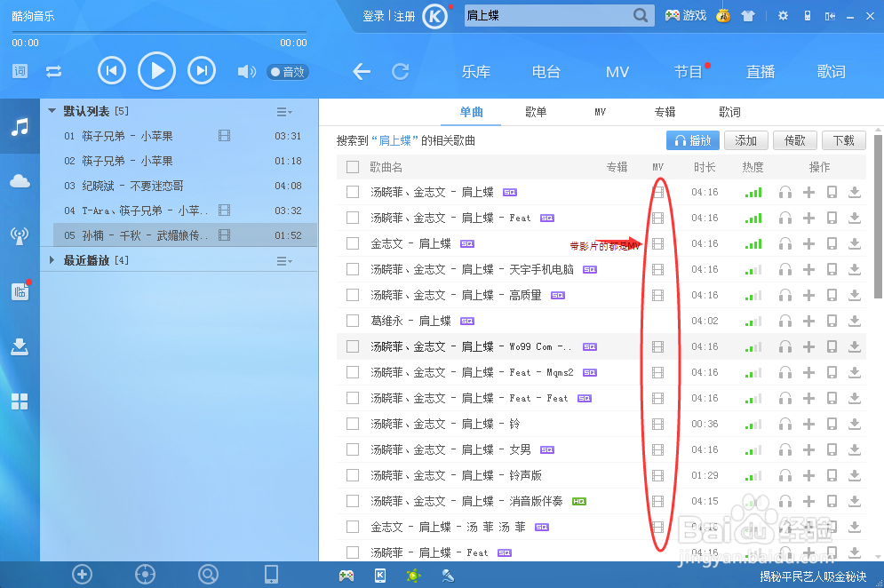Image resolution: width=884 pixels, height=588 pixels.
Task: Collapse the 默认列表 playlist
Action: pyautogui.click(x=51, y=110)
